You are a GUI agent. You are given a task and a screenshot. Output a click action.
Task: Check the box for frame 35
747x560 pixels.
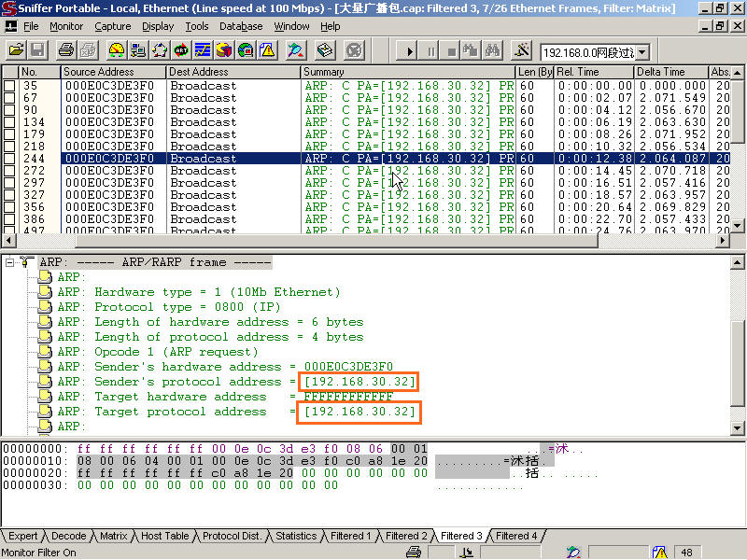(9, 86)
